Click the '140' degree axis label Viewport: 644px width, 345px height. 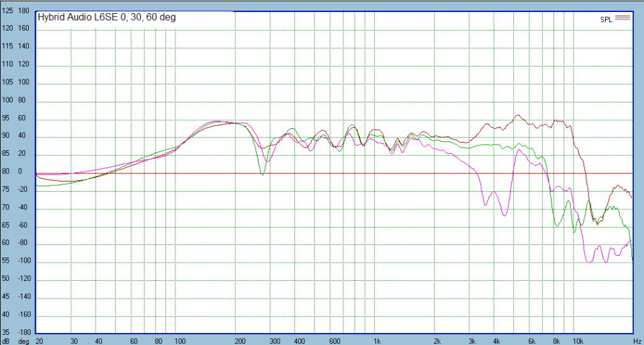[x=24, y=47]
